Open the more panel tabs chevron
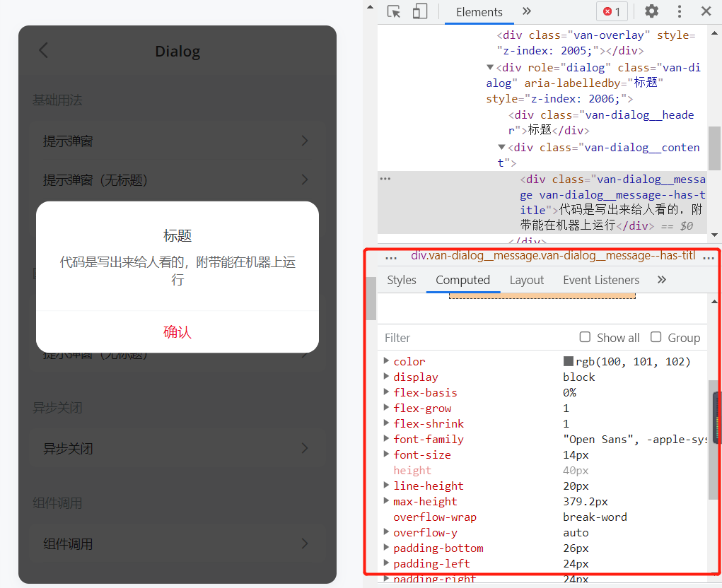This screenshot has height=588, width=722. click(x=526, y=11)
